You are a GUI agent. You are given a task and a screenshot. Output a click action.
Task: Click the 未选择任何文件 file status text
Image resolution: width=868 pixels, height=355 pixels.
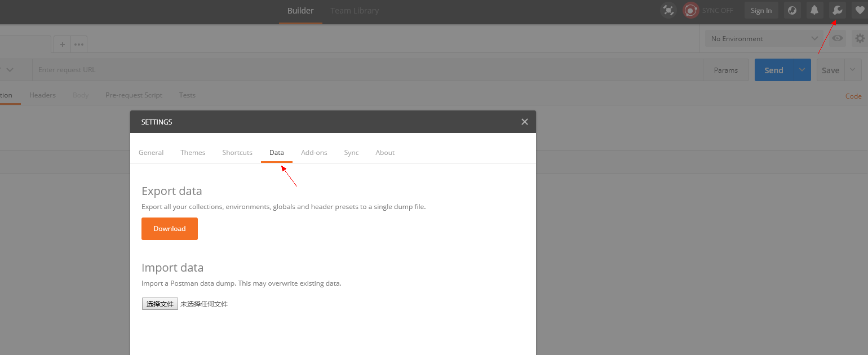204,304
